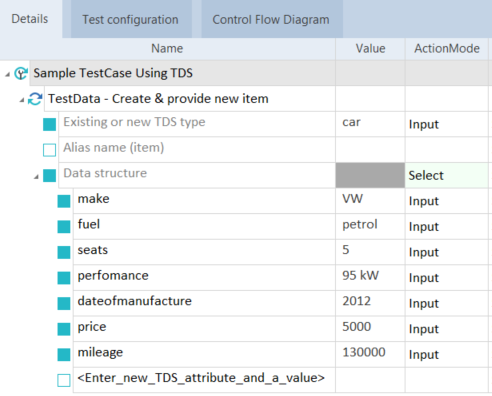Screen dimensions: 492x396
Task: Switch to the Test configuration tab
Action: [130, 19]
